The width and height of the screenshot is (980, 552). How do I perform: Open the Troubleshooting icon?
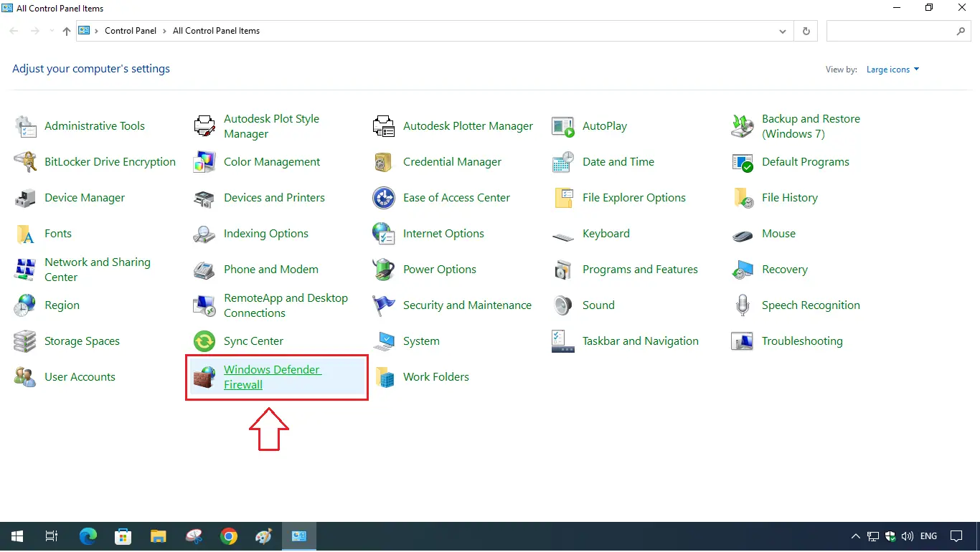pos(743,341)
